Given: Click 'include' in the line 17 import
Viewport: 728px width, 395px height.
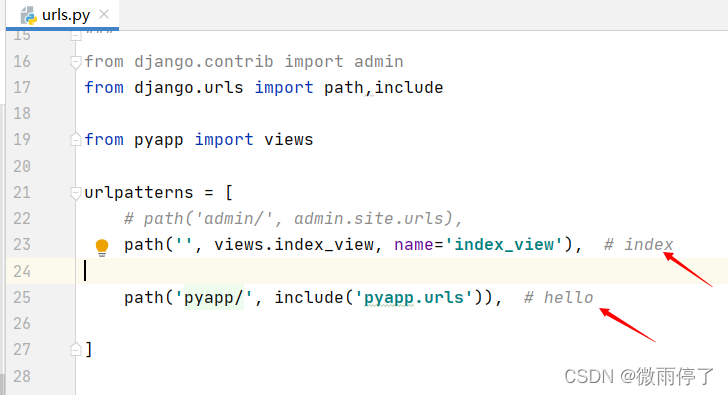Looking at the screenshot, I should [409, 88].
